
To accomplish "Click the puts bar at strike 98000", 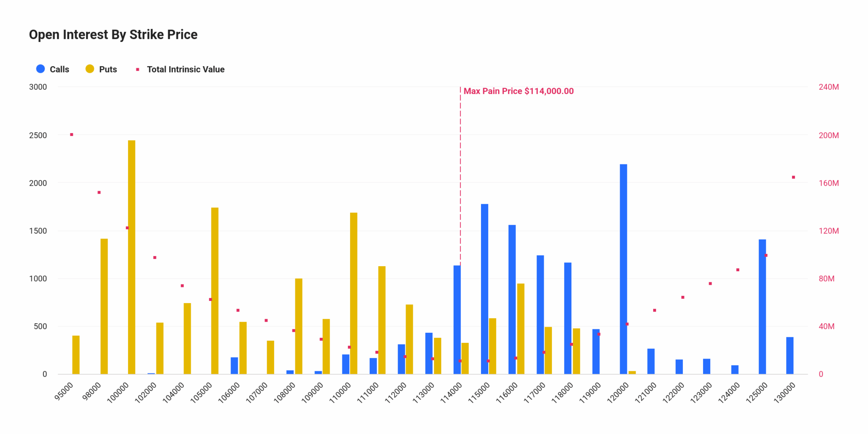I will tap(104, 306).
